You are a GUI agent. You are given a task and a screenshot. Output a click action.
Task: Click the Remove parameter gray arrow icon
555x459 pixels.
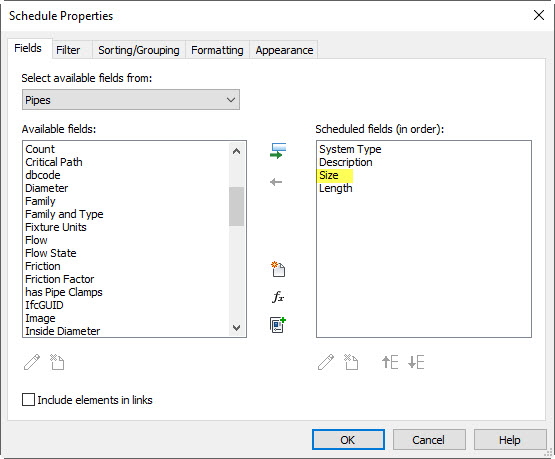coord(276,182)
